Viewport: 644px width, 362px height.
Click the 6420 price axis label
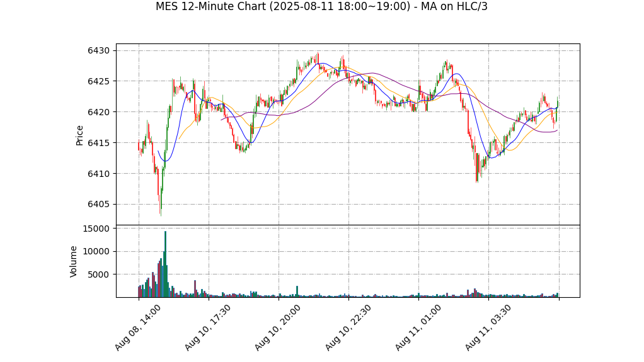point(98,112)
